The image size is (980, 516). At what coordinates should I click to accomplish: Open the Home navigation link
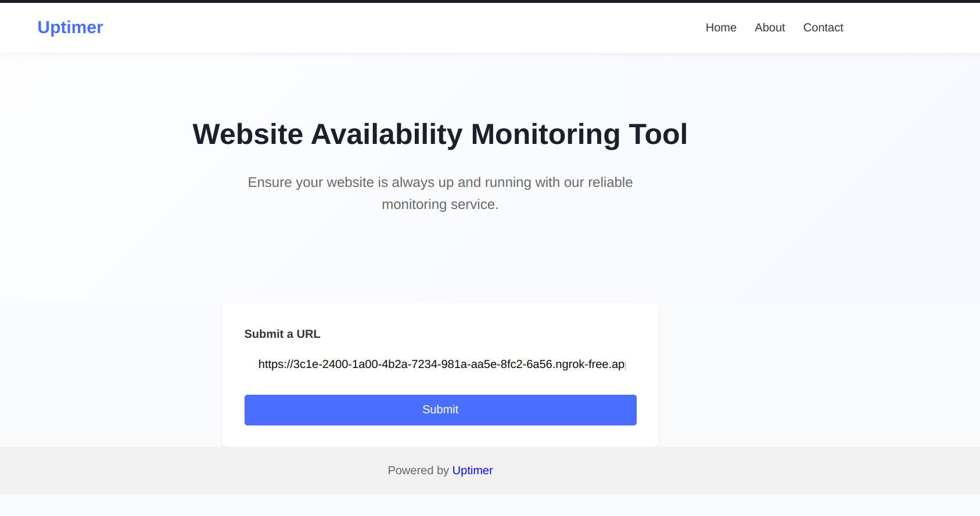tap(721, 27)
